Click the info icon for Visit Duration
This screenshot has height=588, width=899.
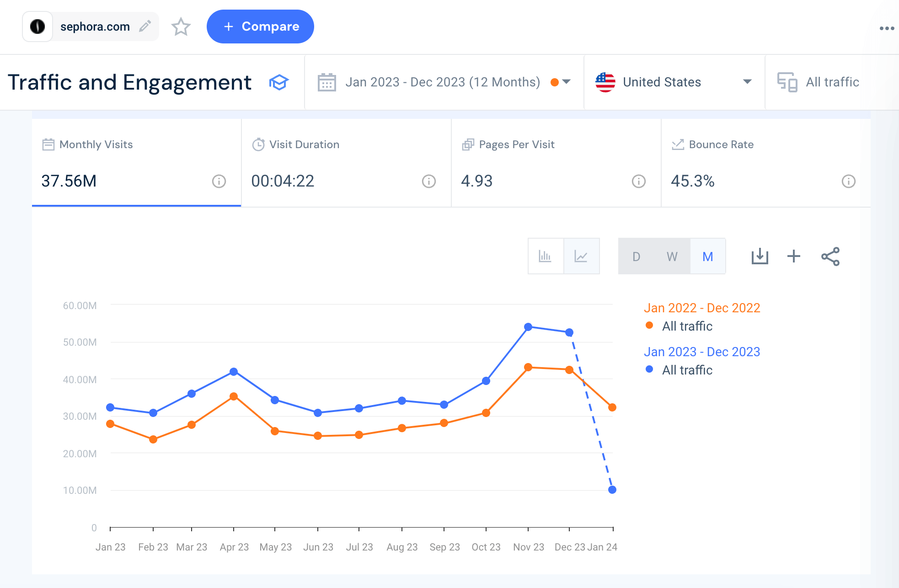(x=429, y=182)
